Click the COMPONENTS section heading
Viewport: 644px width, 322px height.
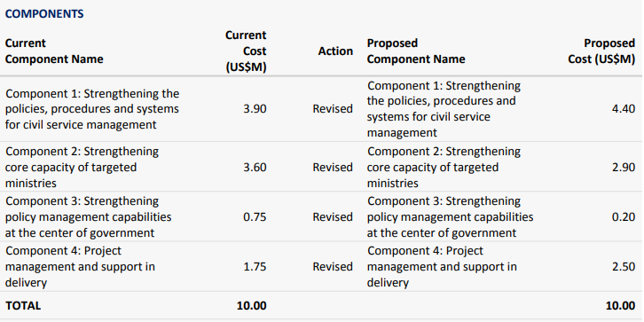coord(44,14)
